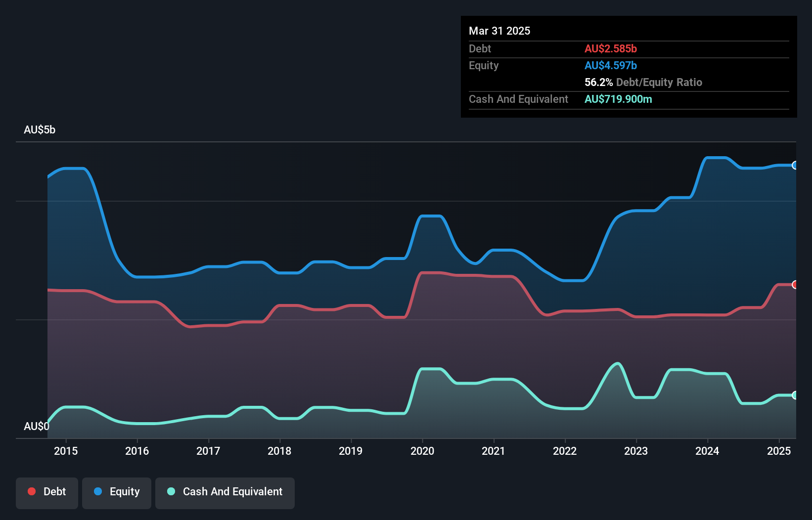This screenshot has width=812, height=520.
Task: Click the teal Cash endpoint marker on chart
Action: (x=795, y=395)
